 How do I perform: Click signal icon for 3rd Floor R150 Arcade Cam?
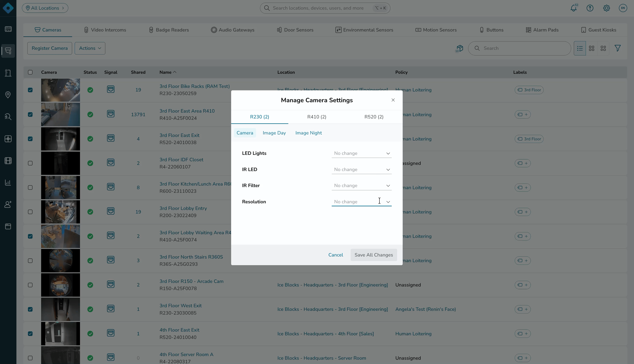pyautogui.click(x=111, y=284)
